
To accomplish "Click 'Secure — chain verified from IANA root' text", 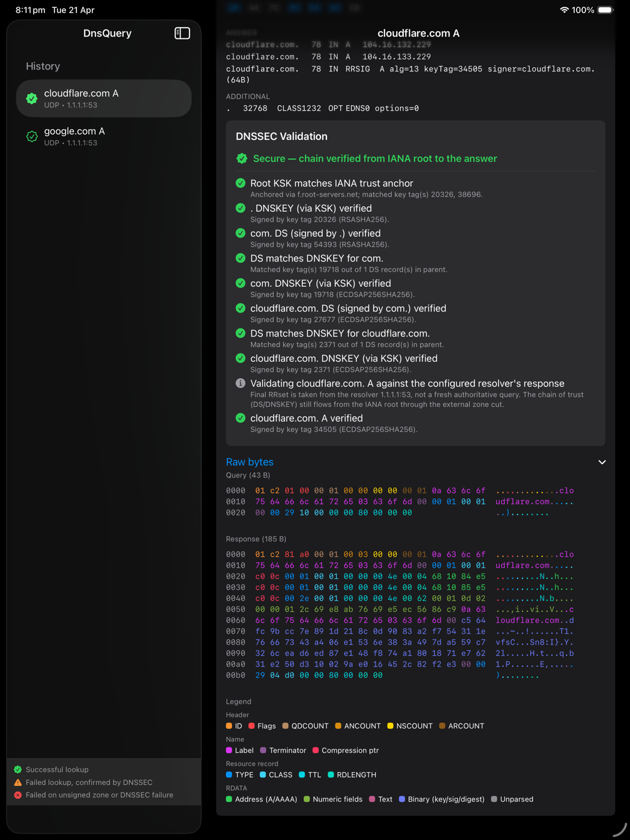I will (x=375, y=158).
